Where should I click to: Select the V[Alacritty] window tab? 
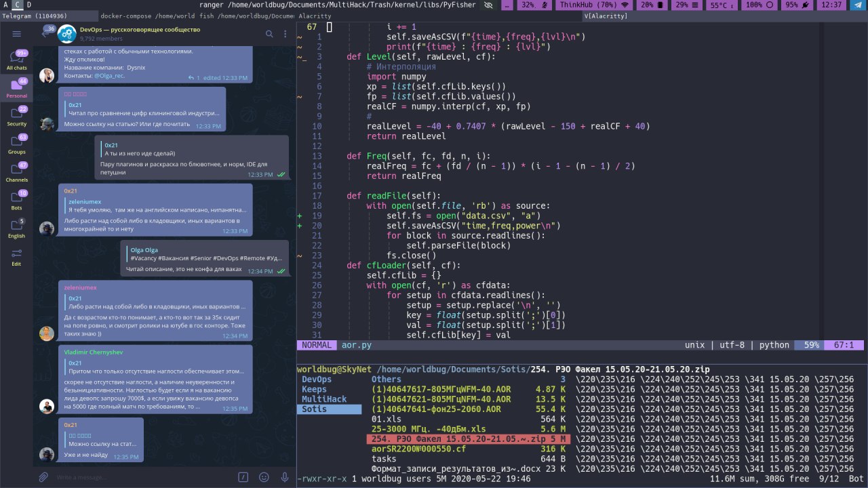pyautogui.click(x=724, y=16)
